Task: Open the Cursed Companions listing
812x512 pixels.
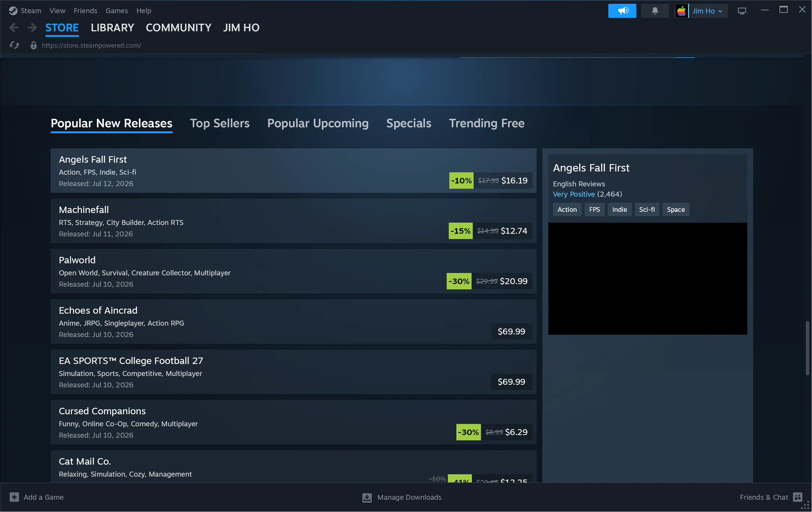Action: coord(293,422)
